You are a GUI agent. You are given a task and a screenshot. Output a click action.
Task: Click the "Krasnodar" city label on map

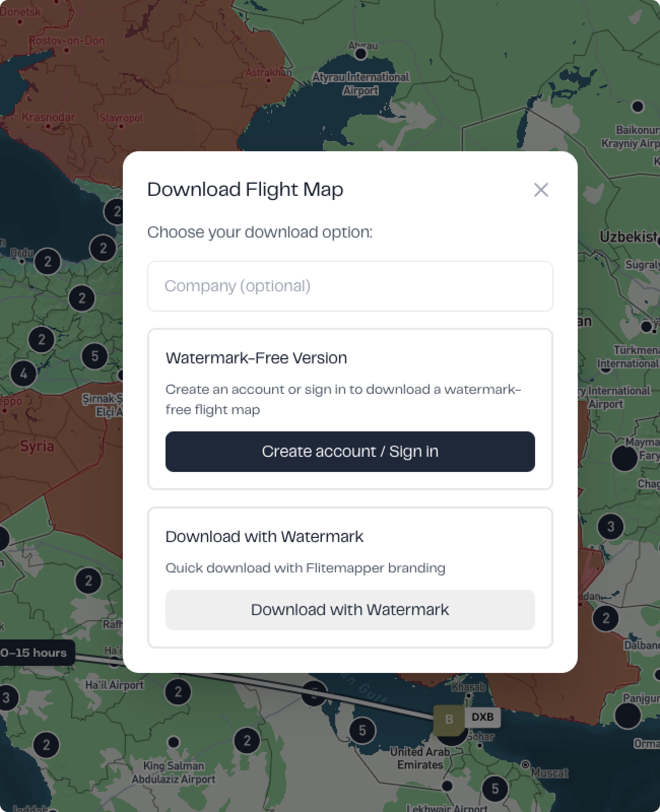48,117
